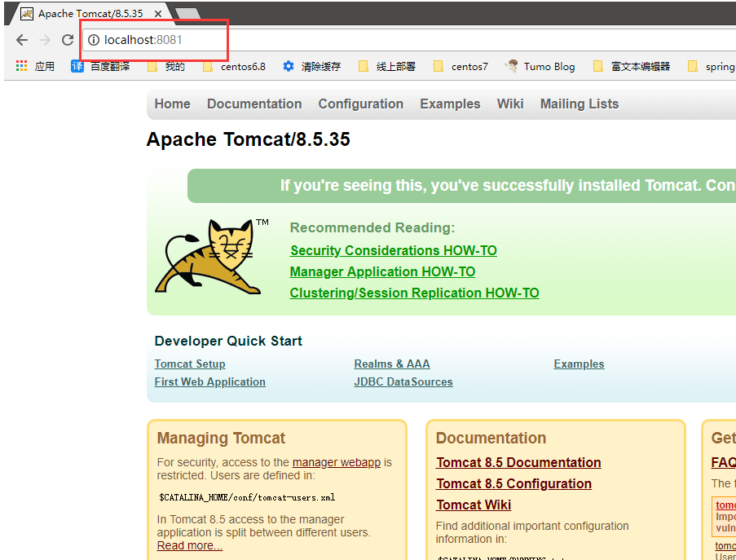This screenshot has height=560, width=736.
Task: Go to Documentation in the nav bar
Action: click(254, 104)
